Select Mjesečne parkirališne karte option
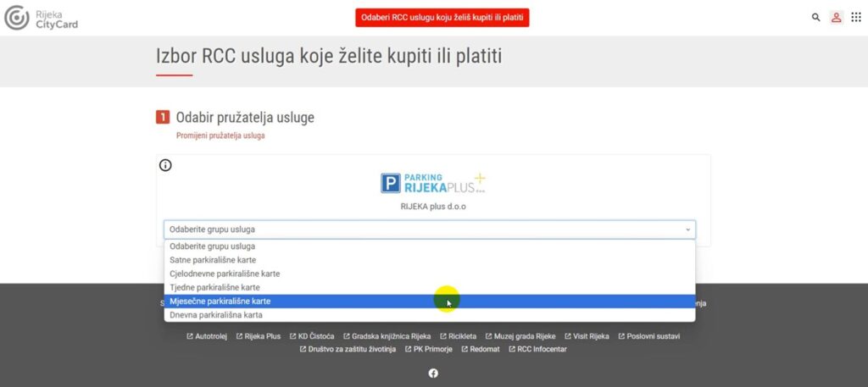Viewport: 868px width, 387px height. point(220,301)
